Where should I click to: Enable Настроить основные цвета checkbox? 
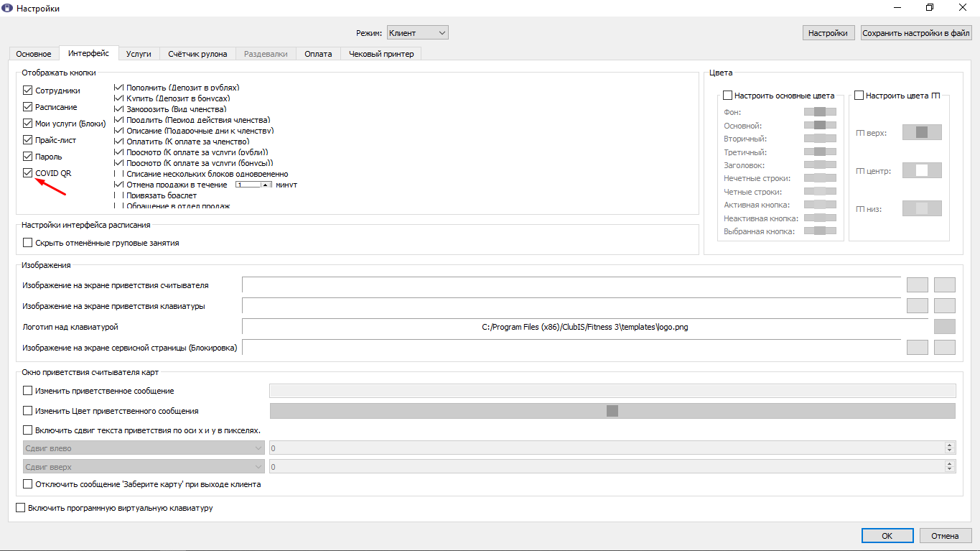tap(728, 96)
